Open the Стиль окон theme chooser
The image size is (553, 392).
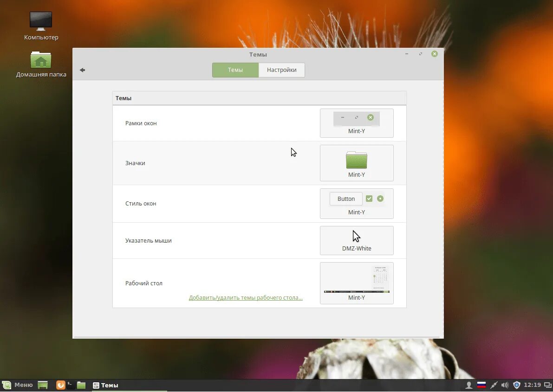(357, 203)
